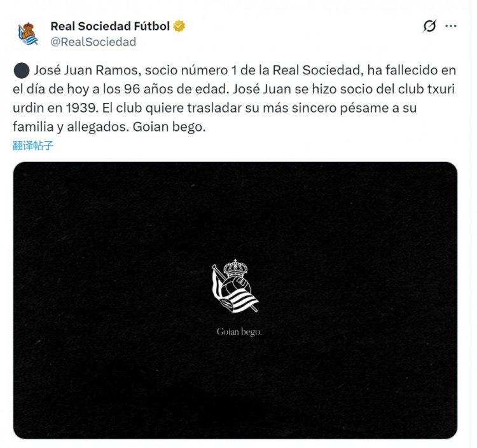The image size is (477, 448).
Task: Click "96 años de edad" in the post text
Action: [x=176, y=89]
